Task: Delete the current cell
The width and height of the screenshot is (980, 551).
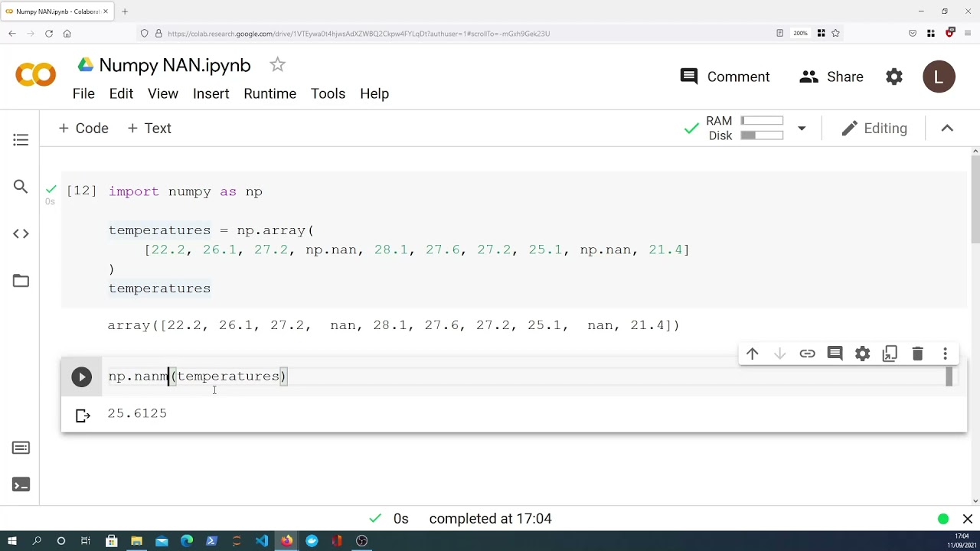Action: click(917, 354)
